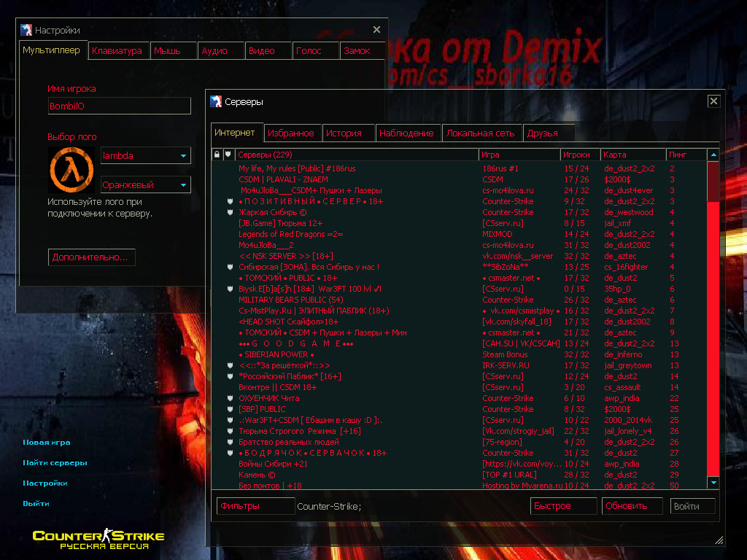Click the Обновить button
The width and height of the screenshot is (747, 560).
(632, 506)
